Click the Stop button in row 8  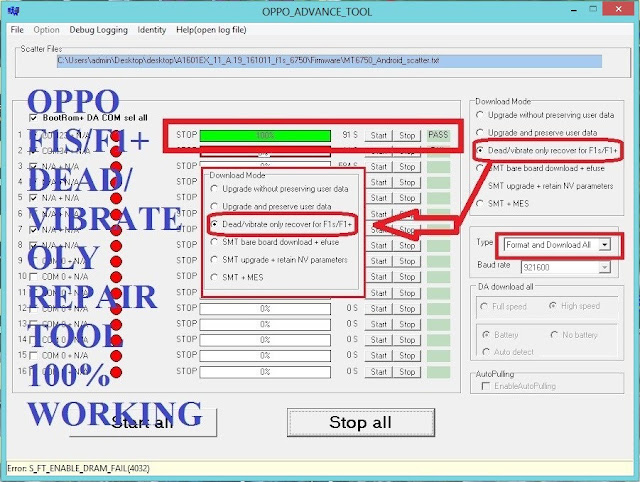(x=407, y=245)
